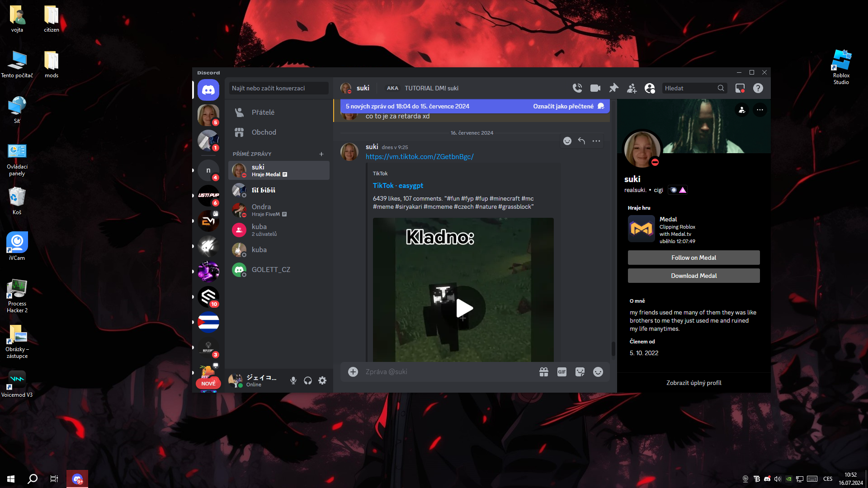Open the Discord inbox icon
This screenshot has height=488, width=868.
click(740, 88)
